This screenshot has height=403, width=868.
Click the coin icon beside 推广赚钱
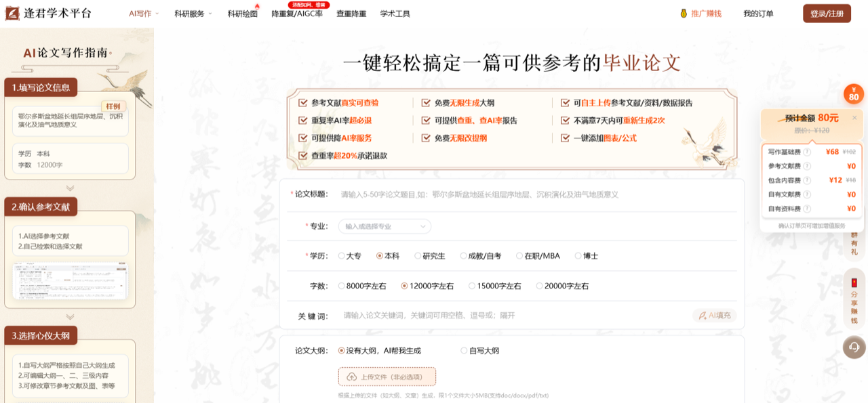[x=684, y=14]
